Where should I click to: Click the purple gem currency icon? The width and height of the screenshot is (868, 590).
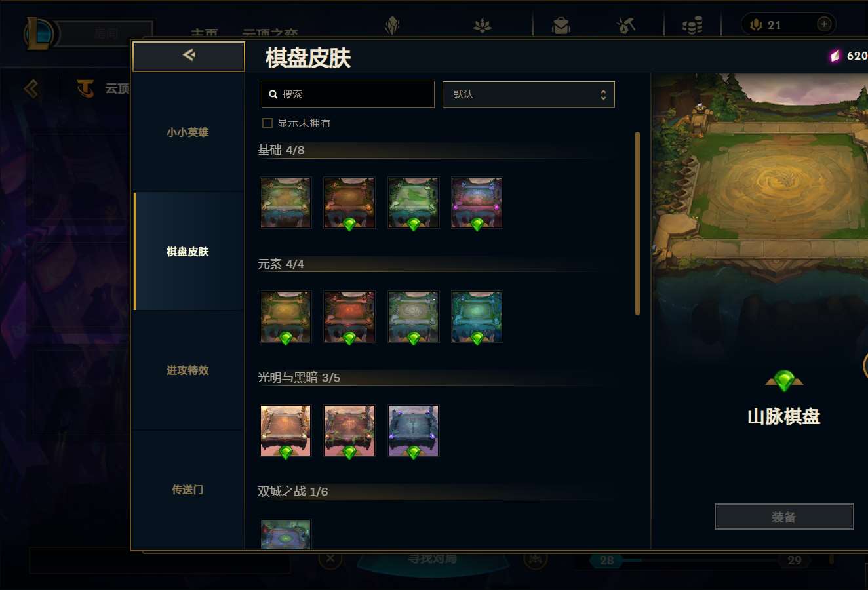pos(835,56)
